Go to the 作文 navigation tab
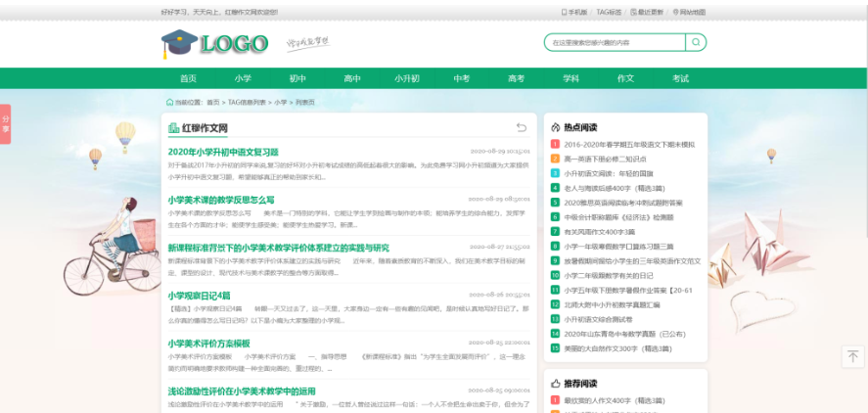The width and height of the screenshot is (868, 413). click(625, 78)
